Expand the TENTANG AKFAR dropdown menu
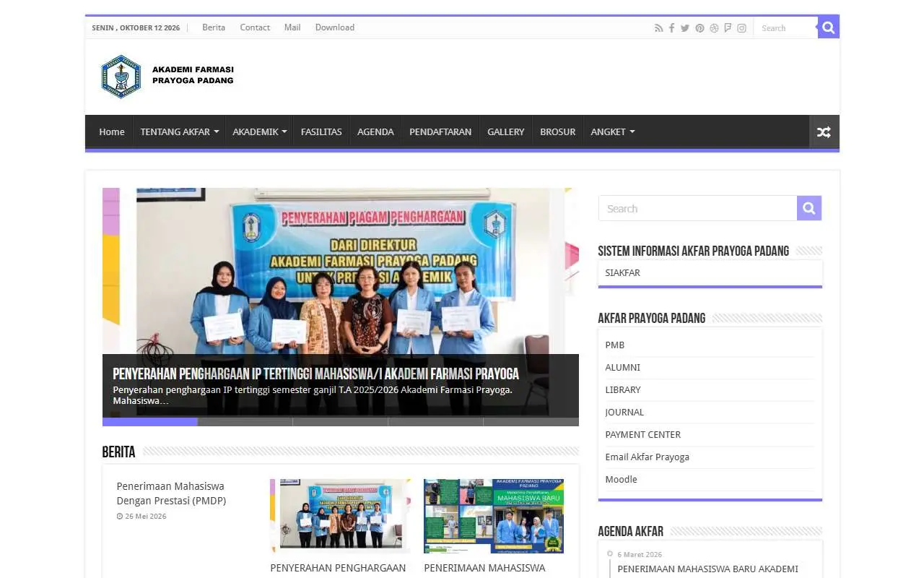Viewport: 924px width, 578px height. coord(179,132)
